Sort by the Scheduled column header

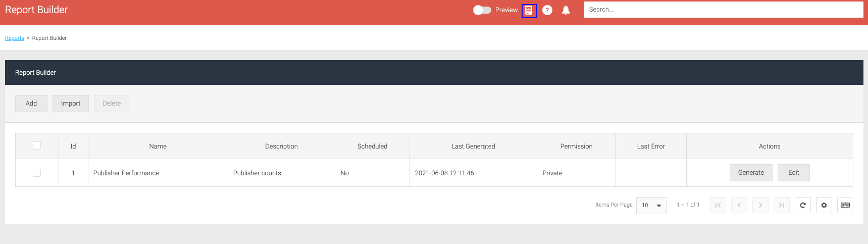point(372,147)
